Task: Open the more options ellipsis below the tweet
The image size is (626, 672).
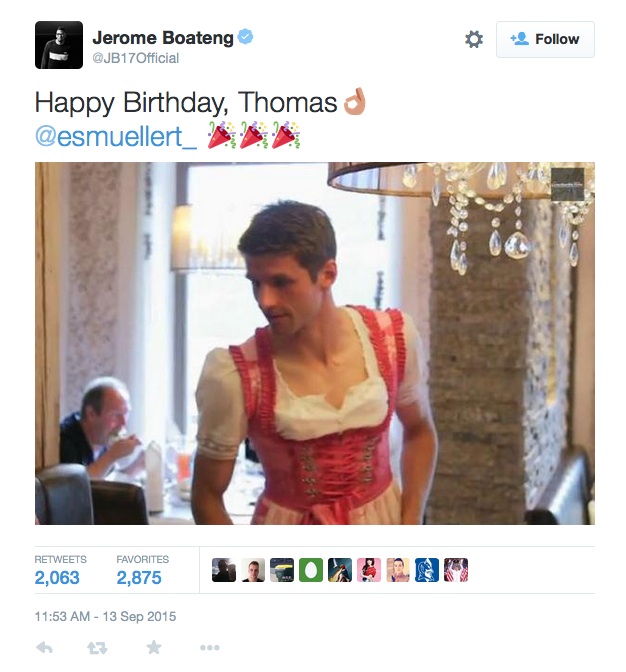Action: (x=209, y=648)
